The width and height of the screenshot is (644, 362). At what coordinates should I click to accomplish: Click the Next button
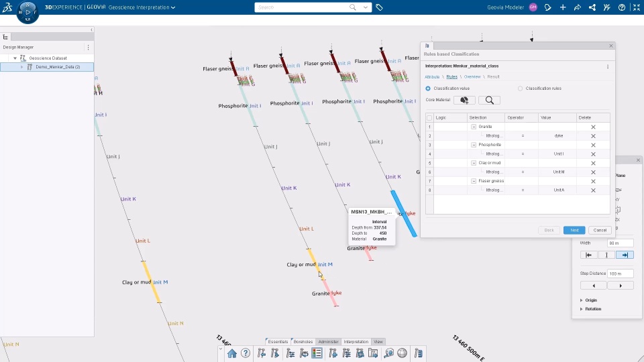pos(574,230)
